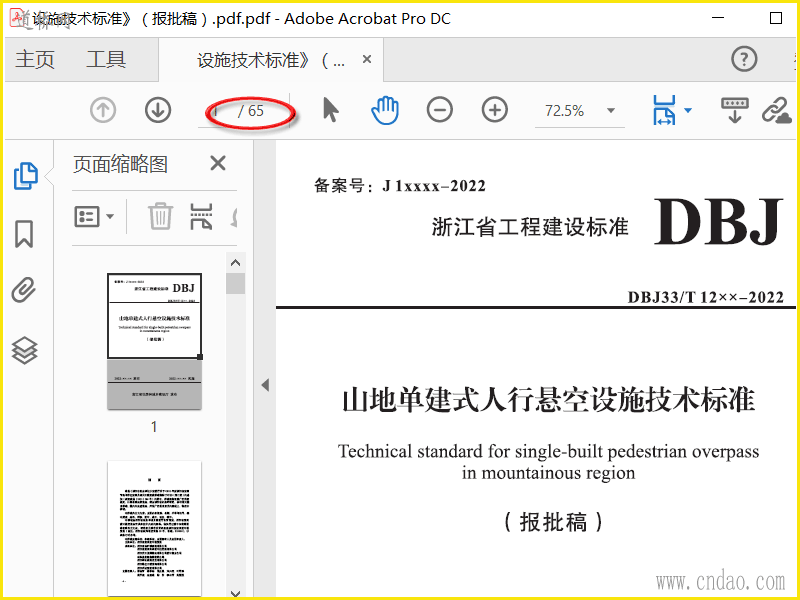Zoom out with the minus button
Viewport: 800px width, 600px height.
pos(440,110)
